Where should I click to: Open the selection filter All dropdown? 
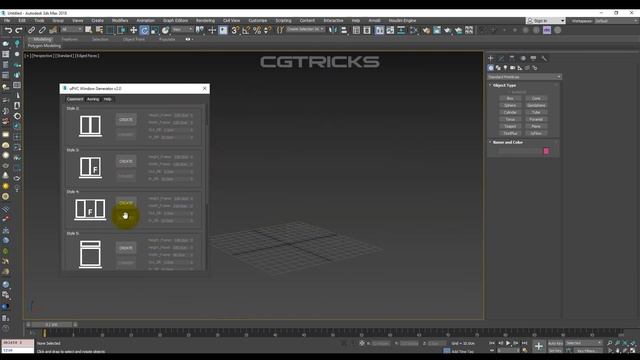71,29
